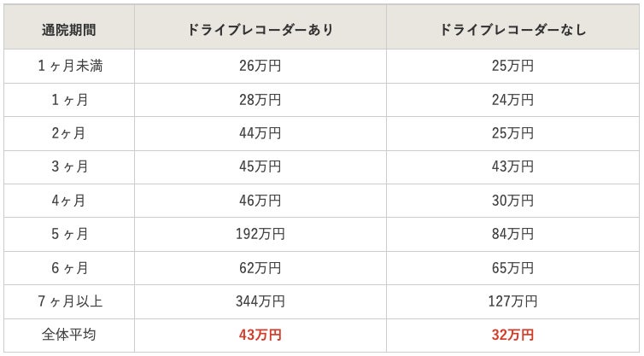
Task: Click the 65万円 cell
Action: 512,268
